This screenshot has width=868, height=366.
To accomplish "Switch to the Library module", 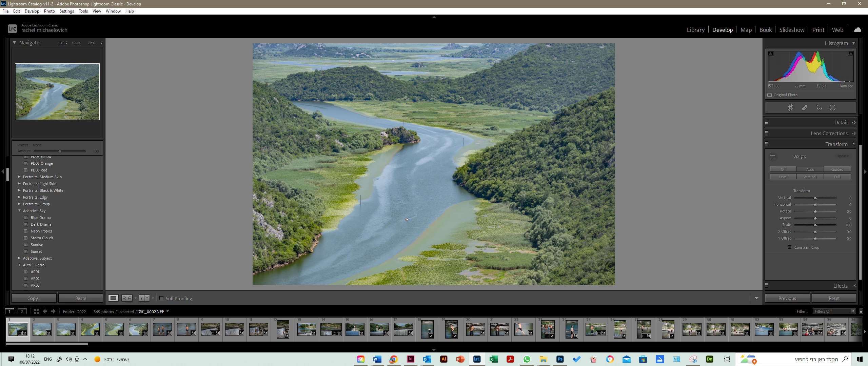I will [695, 30].
